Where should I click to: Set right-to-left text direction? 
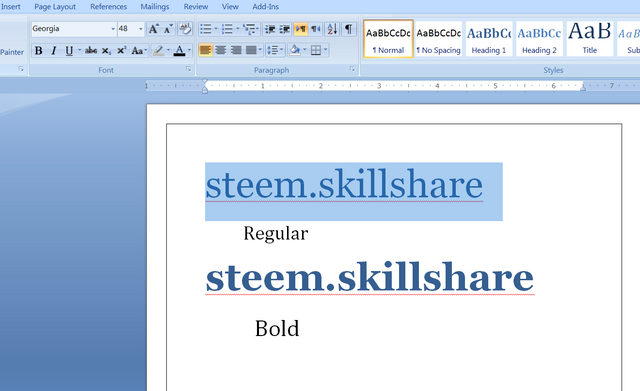click(x=316, y=29)
